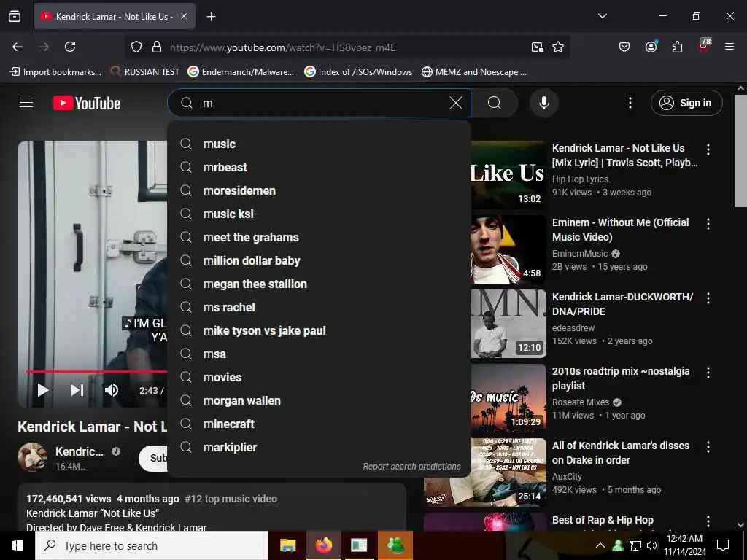747x560 pixels.
Task: Open options for 2010s roadtrip mix
Action: pos(708,373)
